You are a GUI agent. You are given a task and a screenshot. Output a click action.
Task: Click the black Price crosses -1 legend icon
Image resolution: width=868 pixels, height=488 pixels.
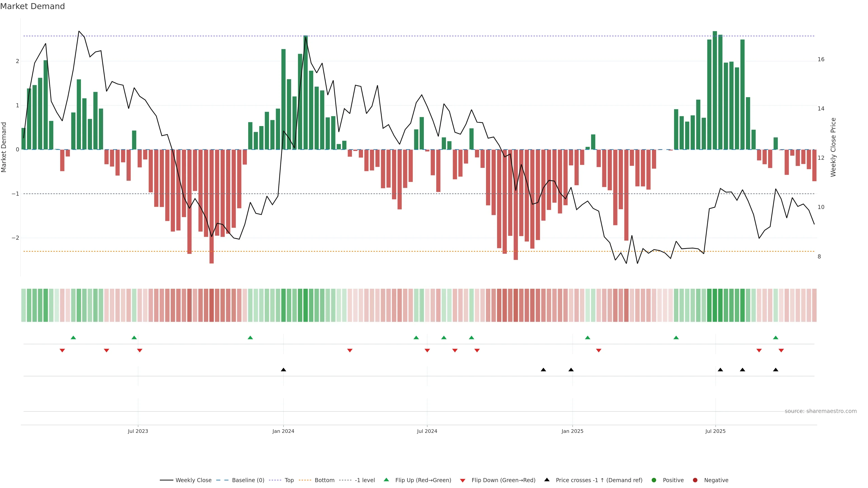(x=547, y=480)
